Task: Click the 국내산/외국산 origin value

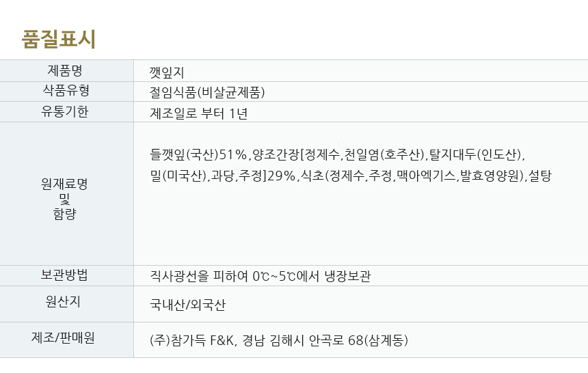Action: [187, 305]
